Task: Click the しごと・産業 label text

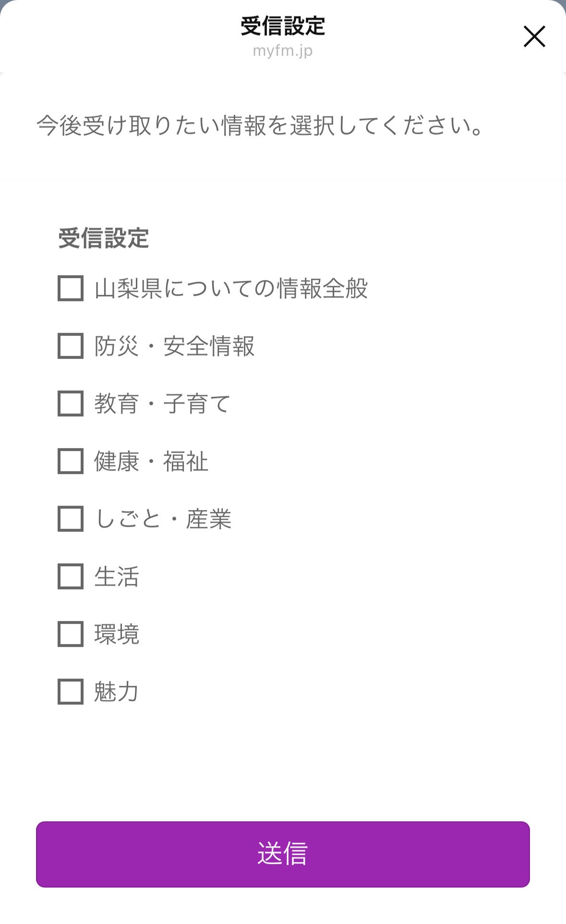Action: [163, 519]
